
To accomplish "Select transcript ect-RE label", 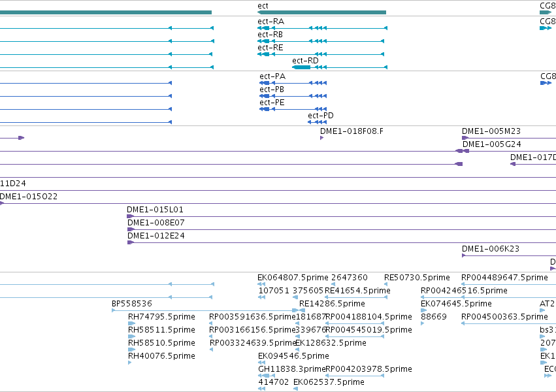I will click(270, 48).
